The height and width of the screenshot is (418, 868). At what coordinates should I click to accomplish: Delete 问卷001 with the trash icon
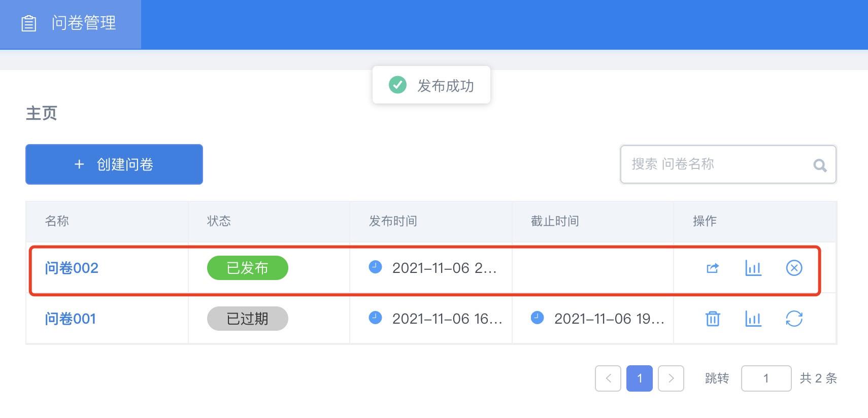click(713, 319)
